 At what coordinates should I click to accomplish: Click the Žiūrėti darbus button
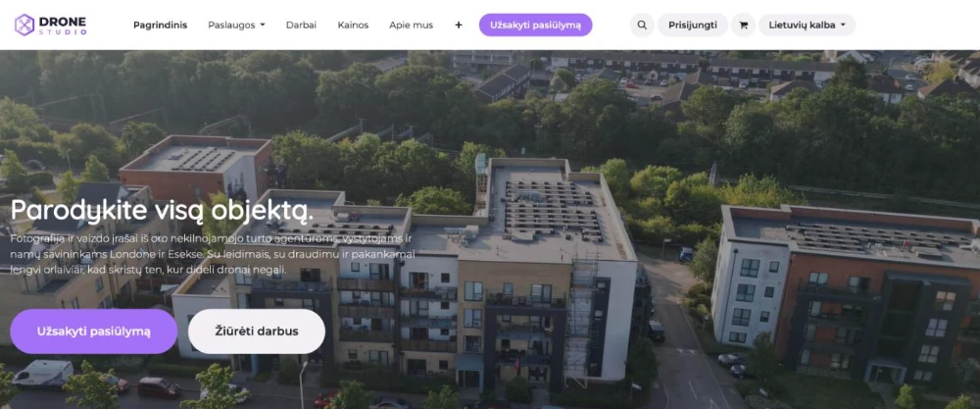click(257, 332)
